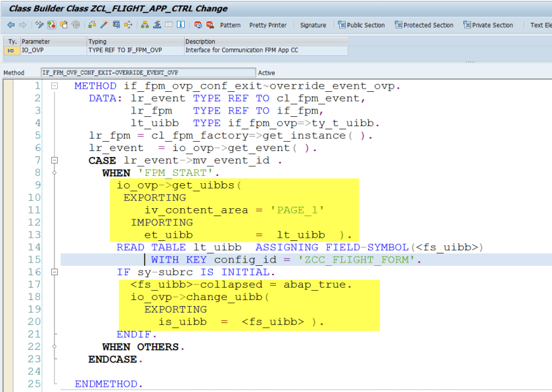This screenshot has height=392, width=552.
Task: Click the Where-Used List icon
Action: click(128, 25)
